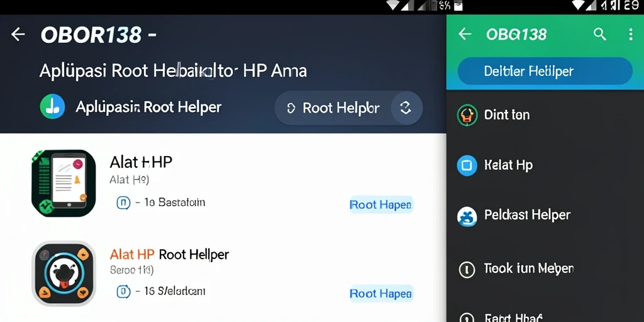This screenshot has width=644, height=322.
Task: Click the battery icon in the left status bar
Action: 458,5
